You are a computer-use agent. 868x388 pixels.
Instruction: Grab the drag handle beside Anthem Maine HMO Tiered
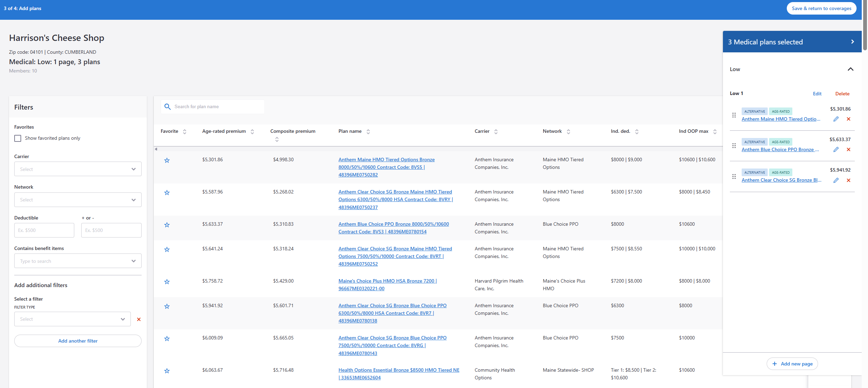click(734, 115)
